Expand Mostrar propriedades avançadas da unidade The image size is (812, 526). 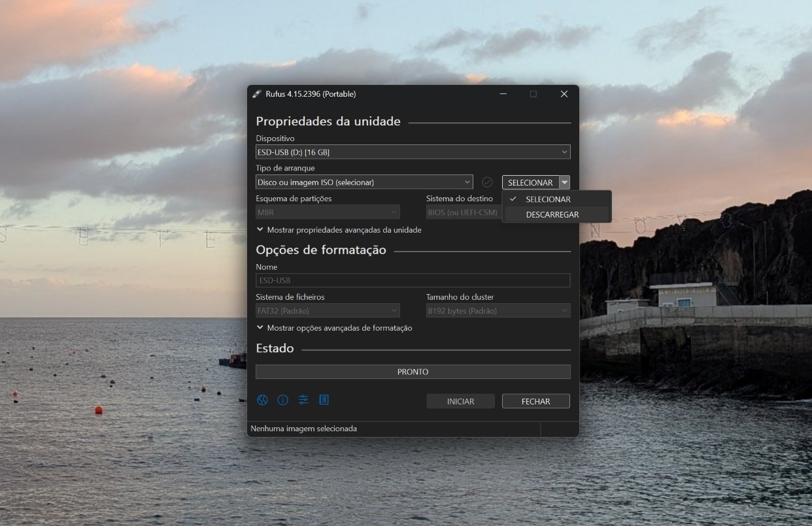339,230
